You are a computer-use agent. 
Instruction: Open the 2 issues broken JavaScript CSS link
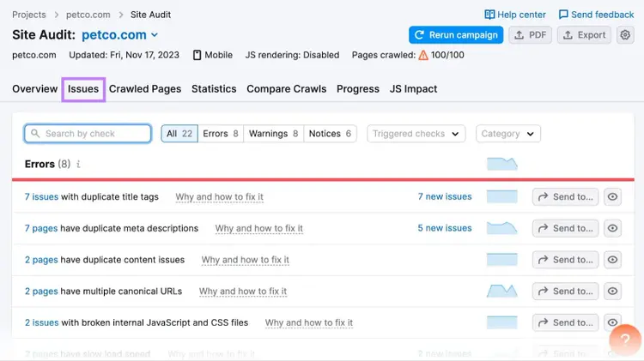pos(41,322)
